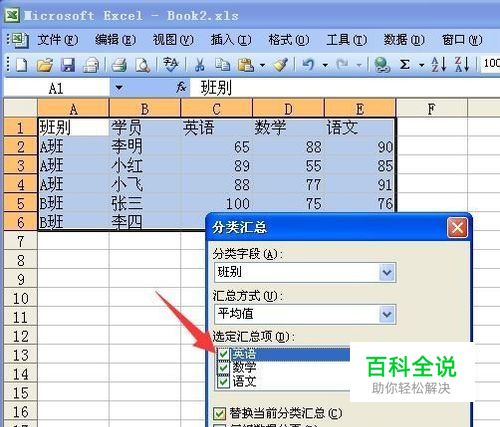Click cell containing 李明
This screenshot has width=500, height=427.
(145, 147)
